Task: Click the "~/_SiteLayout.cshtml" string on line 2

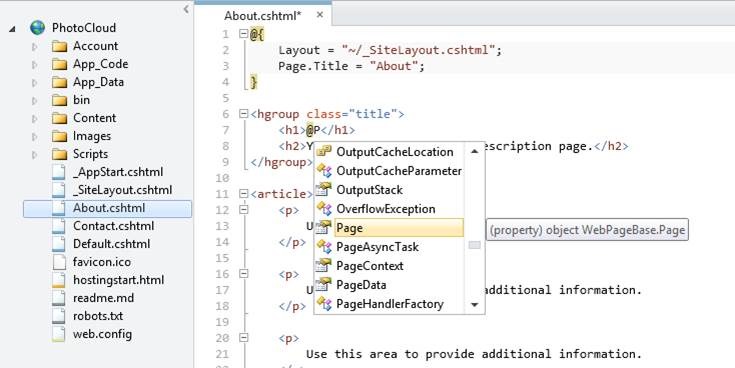Action: point(419,50)
